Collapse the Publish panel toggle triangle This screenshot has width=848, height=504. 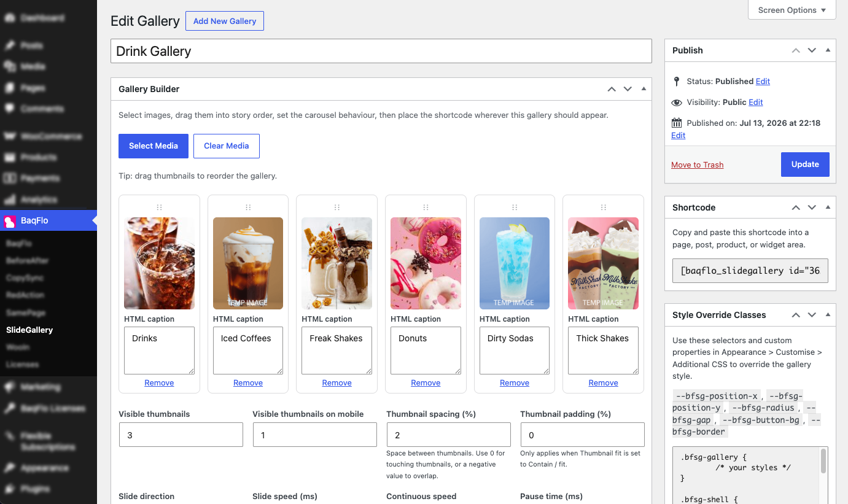[828, 50]
